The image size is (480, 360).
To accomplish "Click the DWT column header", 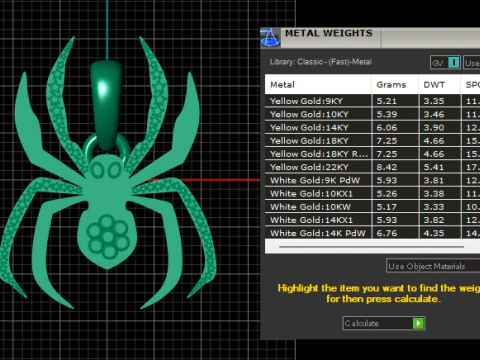I will pos(440,84).
